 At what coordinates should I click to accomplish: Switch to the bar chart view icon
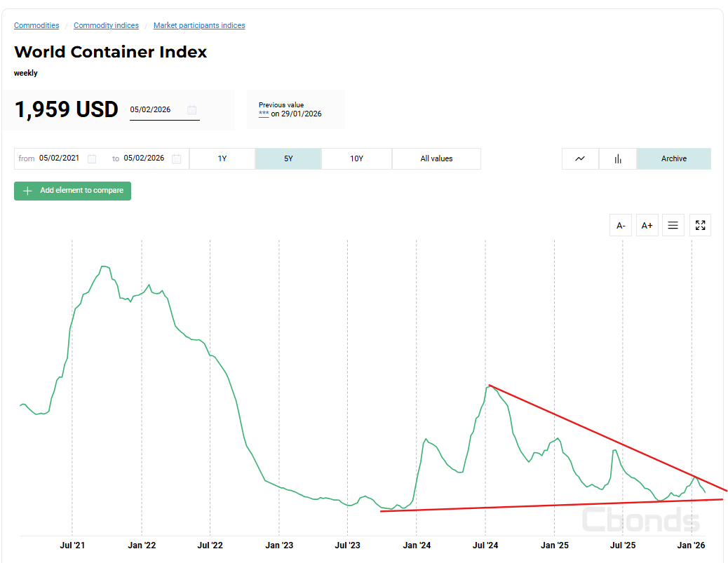[x=618, y=158]
